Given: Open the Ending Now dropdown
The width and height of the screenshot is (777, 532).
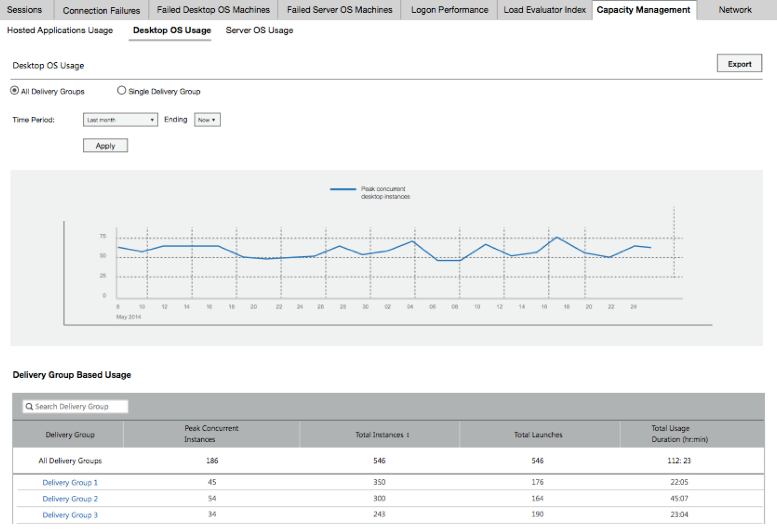Looking at the screenshot, I should point(207,120).
